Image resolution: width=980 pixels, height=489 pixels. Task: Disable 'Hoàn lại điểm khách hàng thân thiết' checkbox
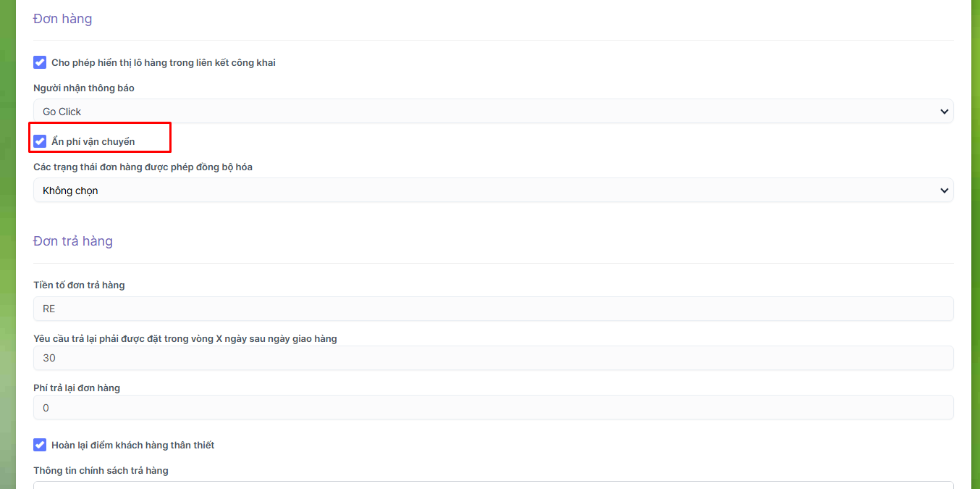40,445
